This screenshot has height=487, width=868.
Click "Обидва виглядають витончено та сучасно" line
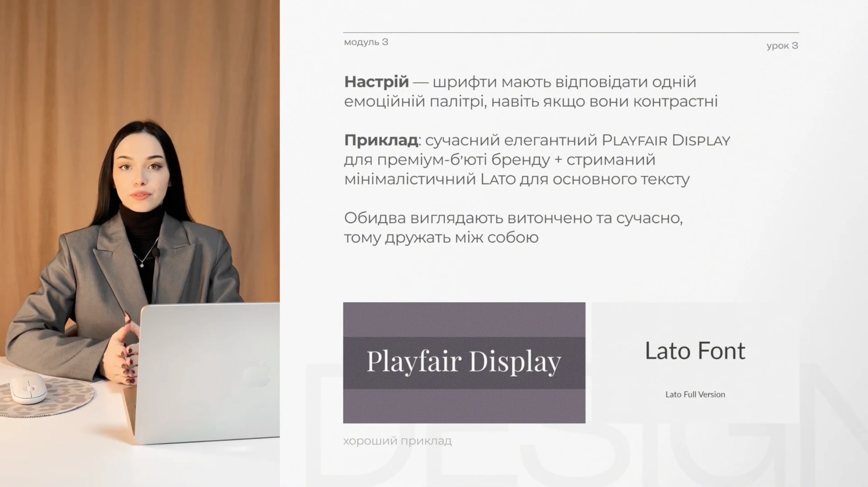point(513,218)
